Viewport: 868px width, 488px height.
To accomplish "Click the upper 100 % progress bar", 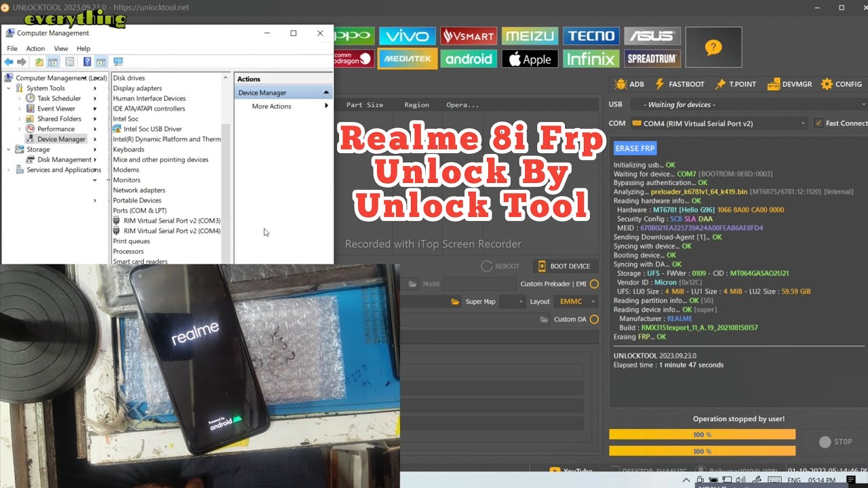I will point(702,434).
